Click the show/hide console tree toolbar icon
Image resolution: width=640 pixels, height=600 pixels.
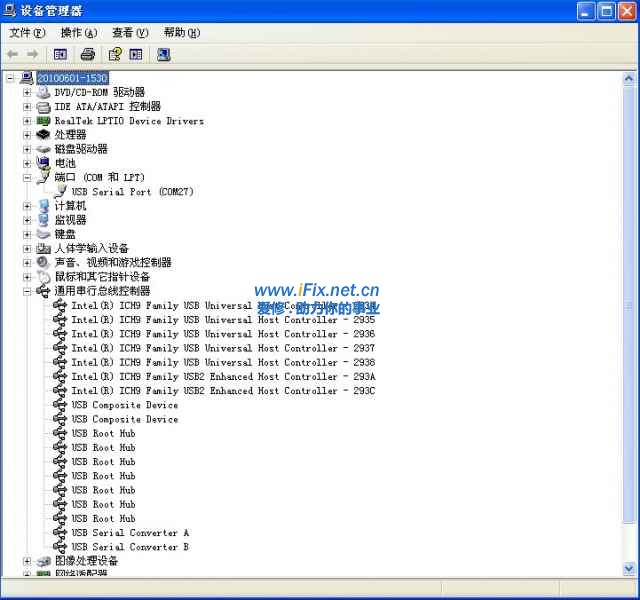coord(60,54)
